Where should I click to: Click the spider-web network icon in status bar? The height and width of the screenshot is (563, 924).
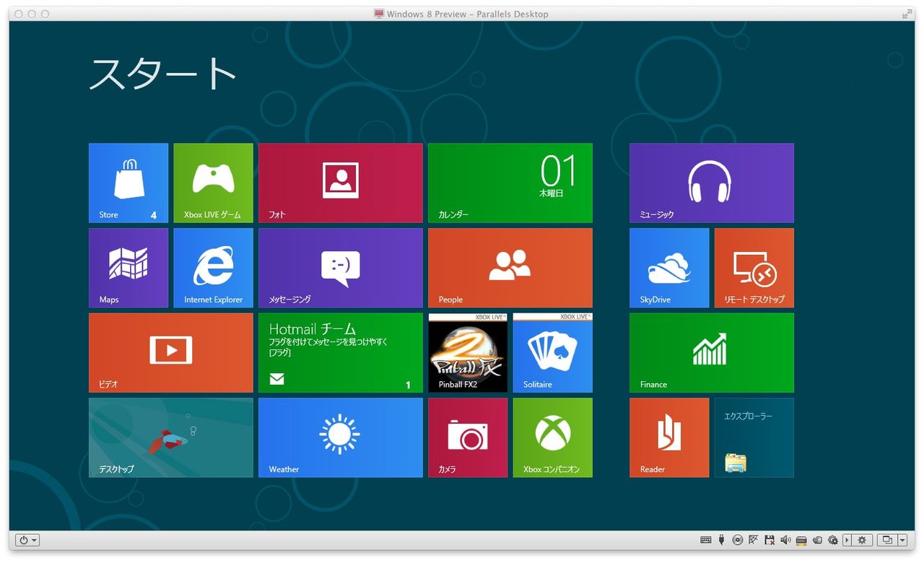tap(754, 540)
